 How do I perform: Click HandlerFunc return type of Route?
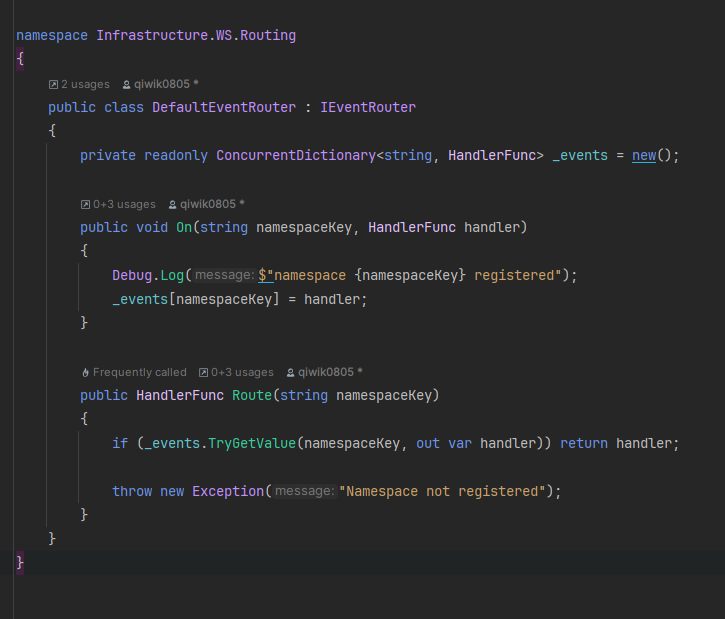180,395
